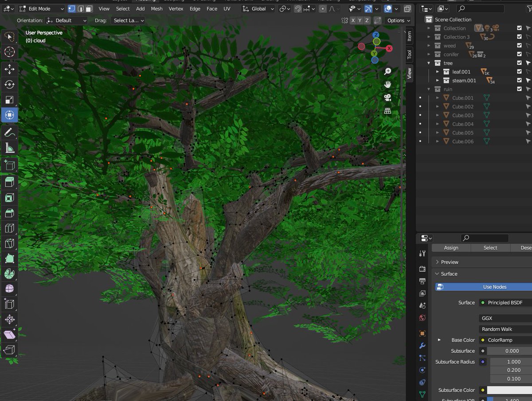Image resolution: width=532 pixels, height=401 pixels.
Task: Select the 3D Cursor tool
Action: coord(9,52)
